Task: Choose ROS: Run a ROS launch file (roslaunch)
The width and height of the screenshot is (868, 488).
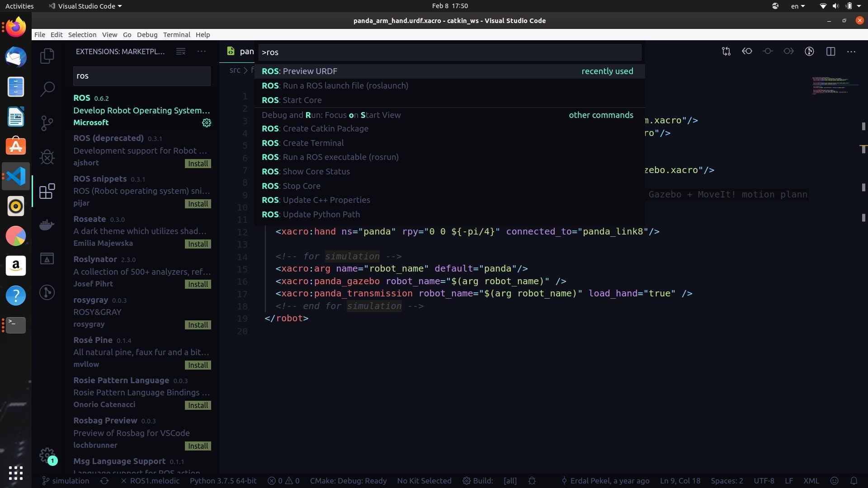Action: (450, 85)
